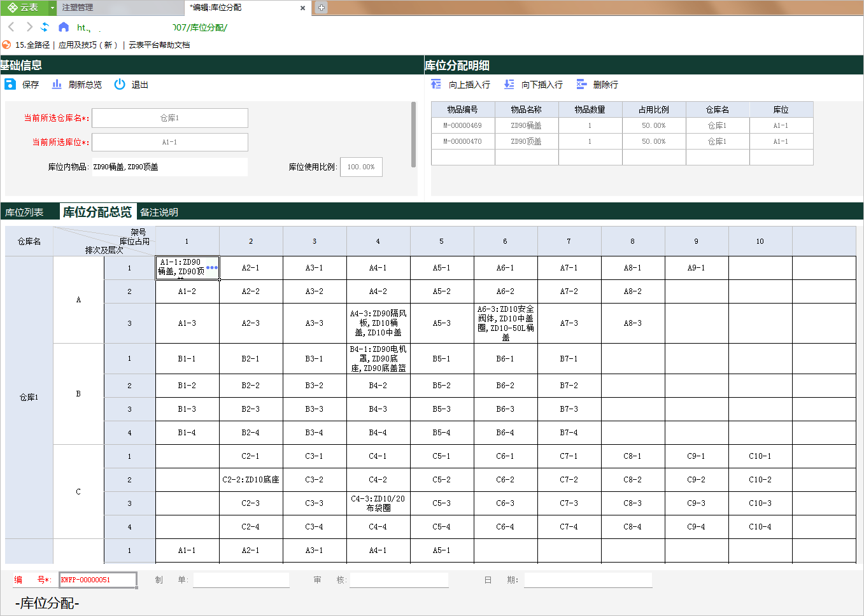This screenshot has height=616, width=864.
Task: Open a new tab with the plus icon
Action: [x=322, y=8]
